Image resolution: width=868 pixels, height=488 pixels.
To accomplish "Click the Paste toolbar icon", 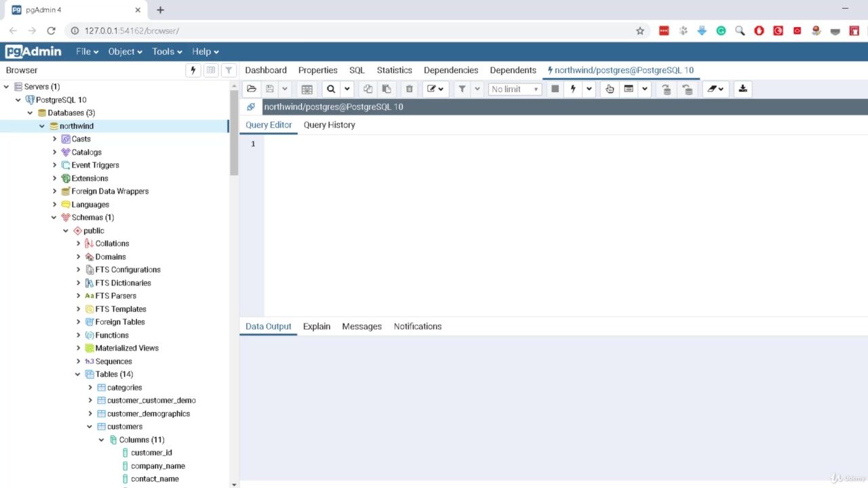I will tap(387, 89).
